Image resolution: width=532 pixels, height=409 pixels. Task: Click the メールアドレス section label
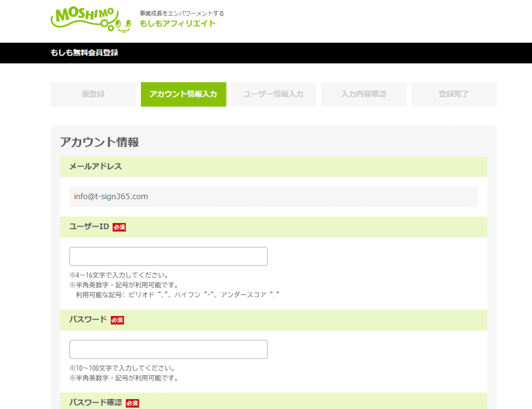pos(96,166)
